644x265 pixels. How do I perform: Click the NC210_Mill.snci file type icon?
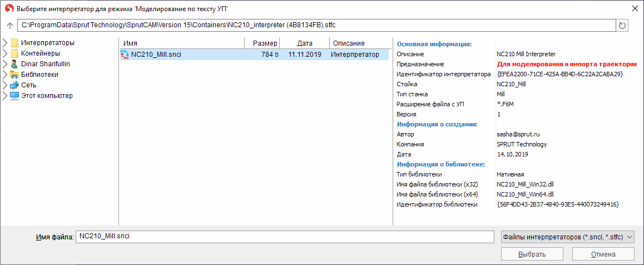point(125,55)
